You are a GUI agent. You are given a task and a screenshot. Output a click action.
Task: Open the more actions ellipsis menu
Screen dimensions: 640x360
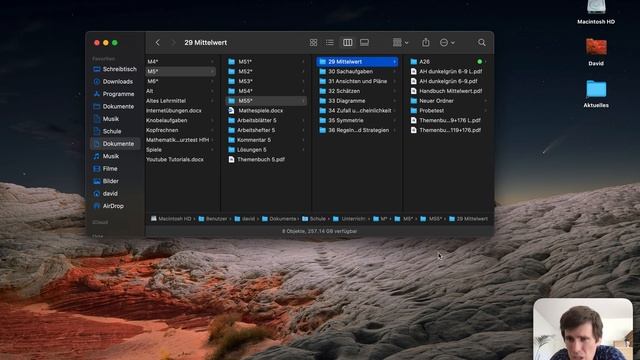[x=447, y=42]
